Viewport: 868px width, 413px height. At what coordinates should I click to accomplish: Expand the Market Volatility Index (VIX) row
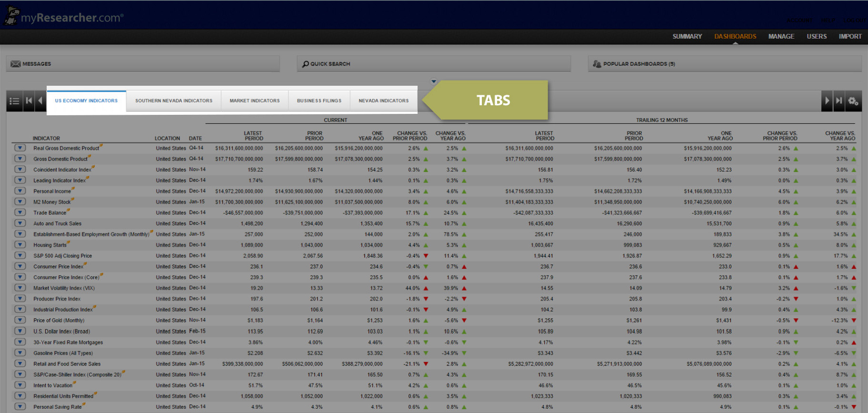(x=20, y=288)
